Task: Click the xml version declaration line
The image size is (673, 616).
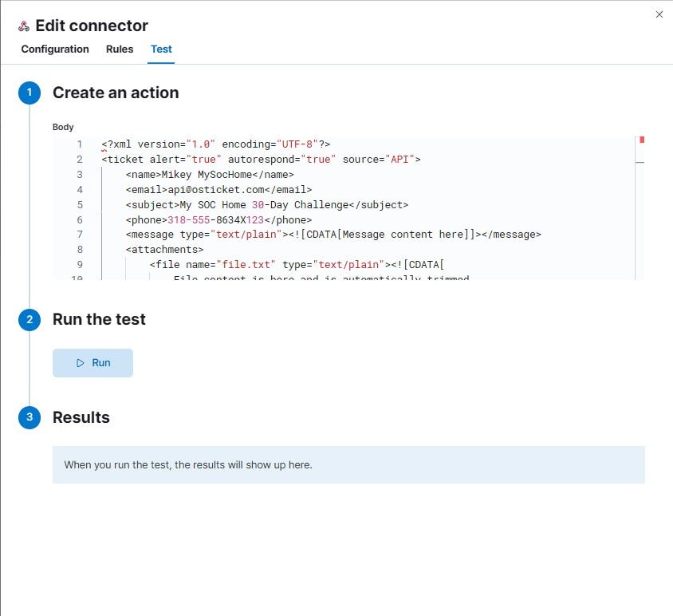Action: (216, 144)
